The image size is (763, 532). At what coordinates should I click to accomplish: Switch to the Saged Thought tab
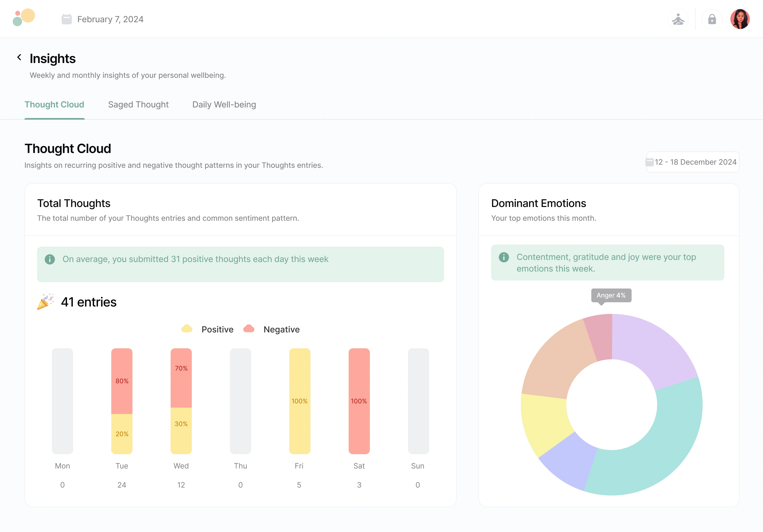point(138,104)
